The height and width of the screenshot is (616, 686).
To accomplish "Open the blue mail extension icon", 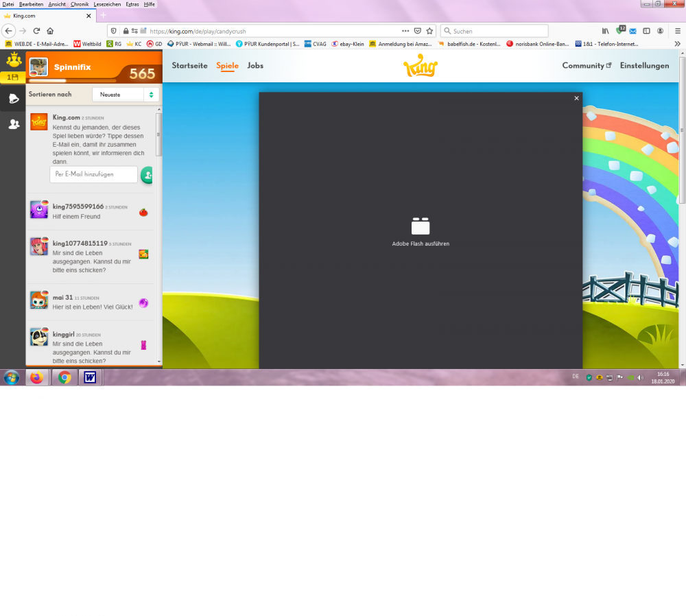I will click(633, 31).
